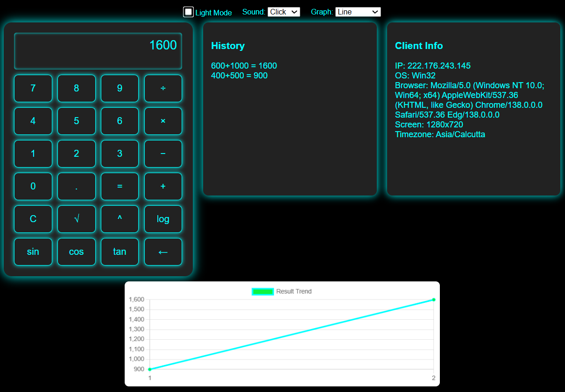Click the OS: Win32 line

click(x=415, y=76)
